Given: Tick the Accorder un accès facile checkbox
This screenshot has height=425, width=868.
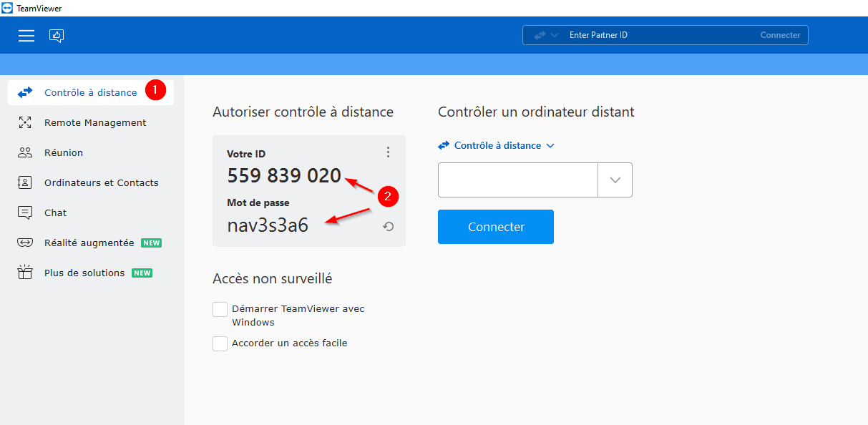Looking at the screenshot, I should tap(220, 343).
